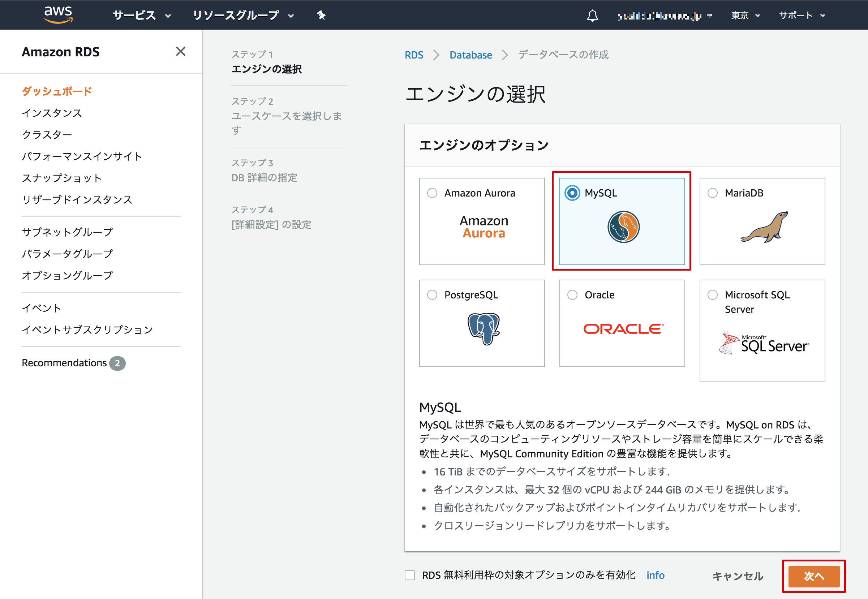Open イベントサブスクリプション in the sidebar
The width and height of the screenshot is (868, 599).
click(x=87, y=329)
